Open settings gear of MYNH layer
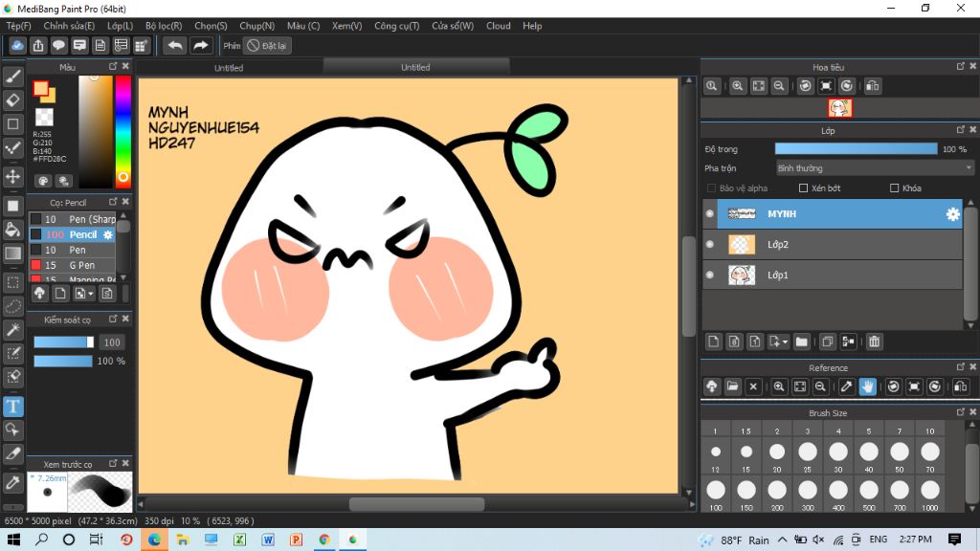This screenshot has height=551, width=980. (x=952, y=214)
